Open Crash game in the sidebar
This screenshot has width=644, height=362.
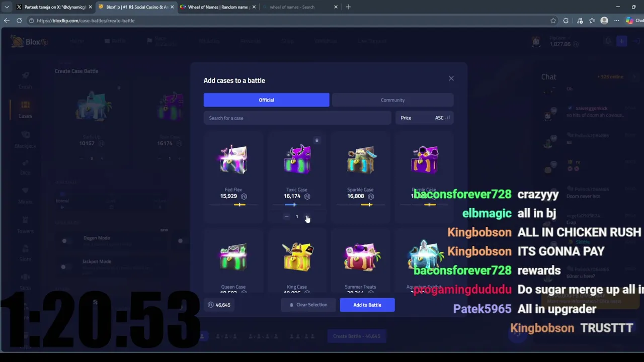pos(25,80)
